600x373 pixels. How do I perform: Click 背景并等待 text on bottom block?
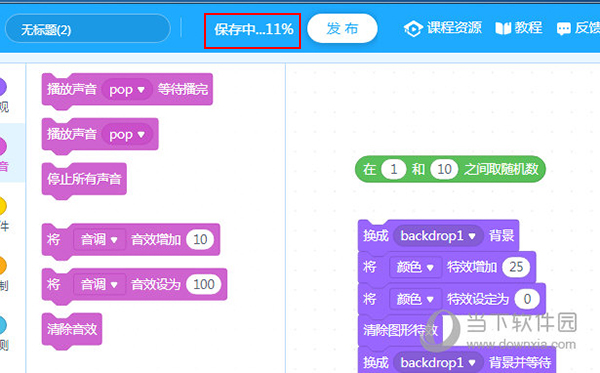click(x=520, y=362)
